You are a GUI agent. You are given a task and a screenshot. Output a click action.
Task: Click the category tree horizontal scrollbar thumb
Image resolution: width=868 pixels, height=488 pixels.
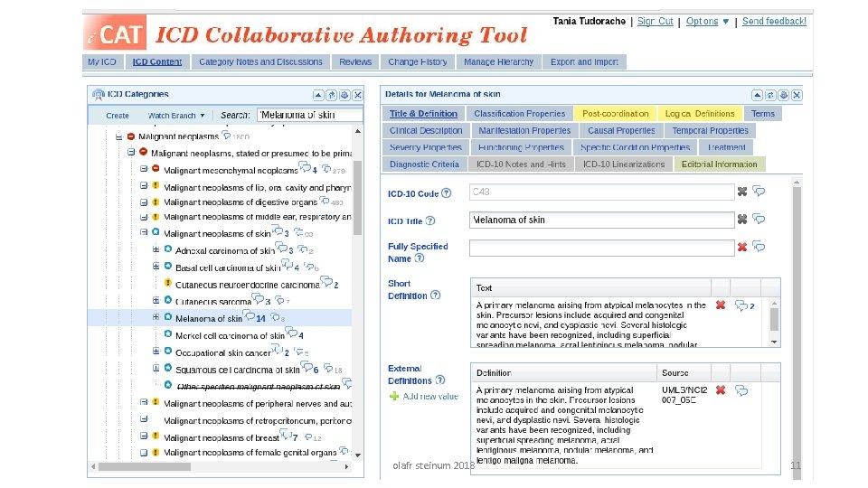[x=145, y=466]
